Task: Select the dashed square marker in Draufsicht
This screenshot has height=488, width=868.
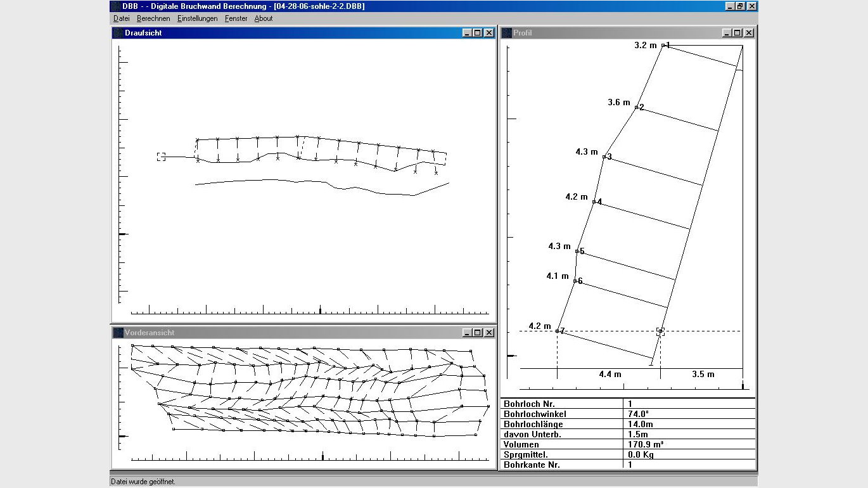Action: (x=161, y=157)
